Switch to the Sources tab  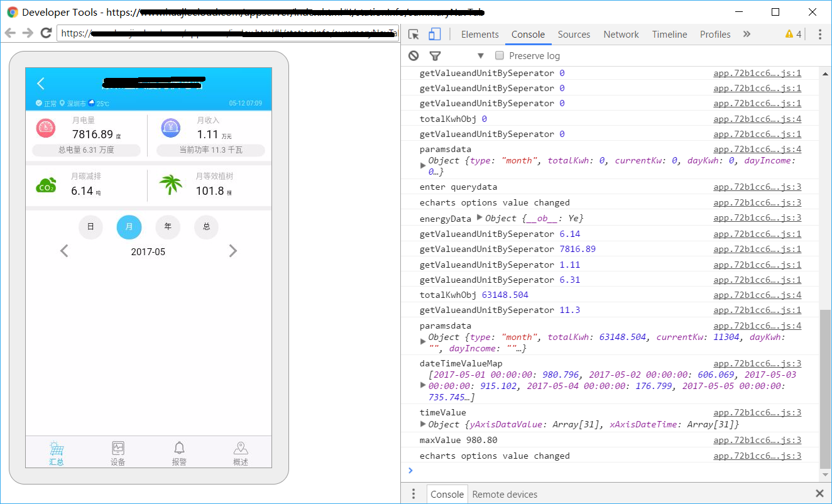574,35
